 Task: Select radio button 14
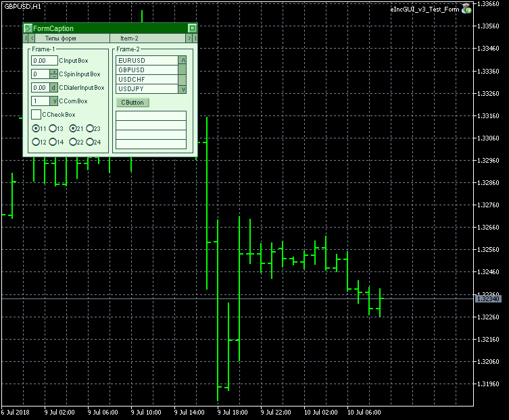pyautogui.click(x=53, y=142)
